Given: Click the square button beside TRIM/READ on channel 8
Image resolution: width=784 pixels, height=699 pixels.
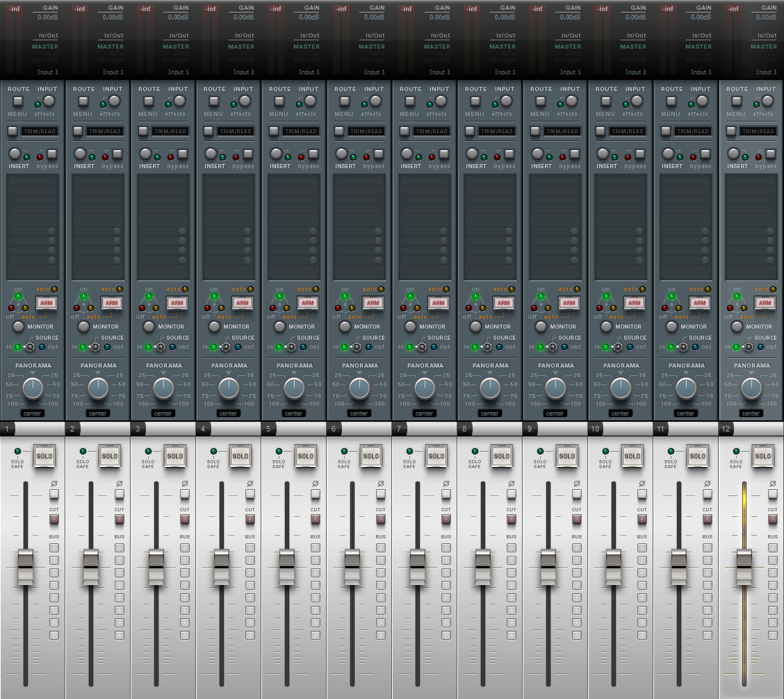Looking at the screenshot, I should pos(470,131).
